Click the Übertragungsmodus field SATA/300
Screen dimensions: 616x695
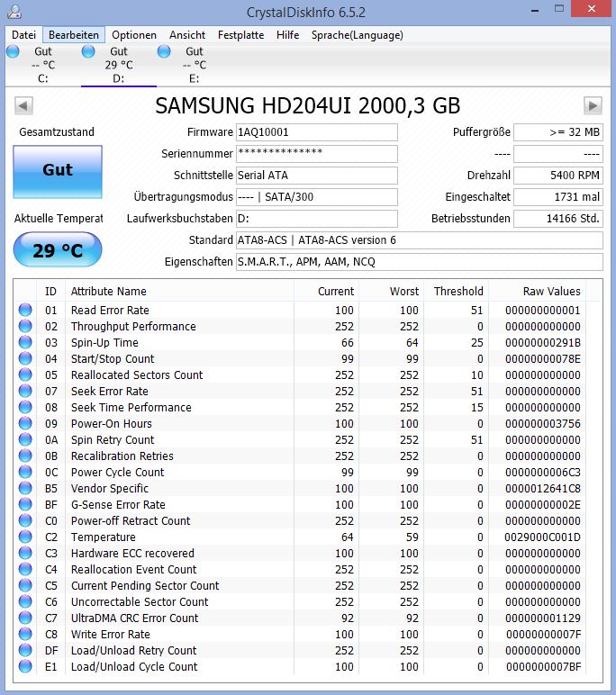coord(317,197)
